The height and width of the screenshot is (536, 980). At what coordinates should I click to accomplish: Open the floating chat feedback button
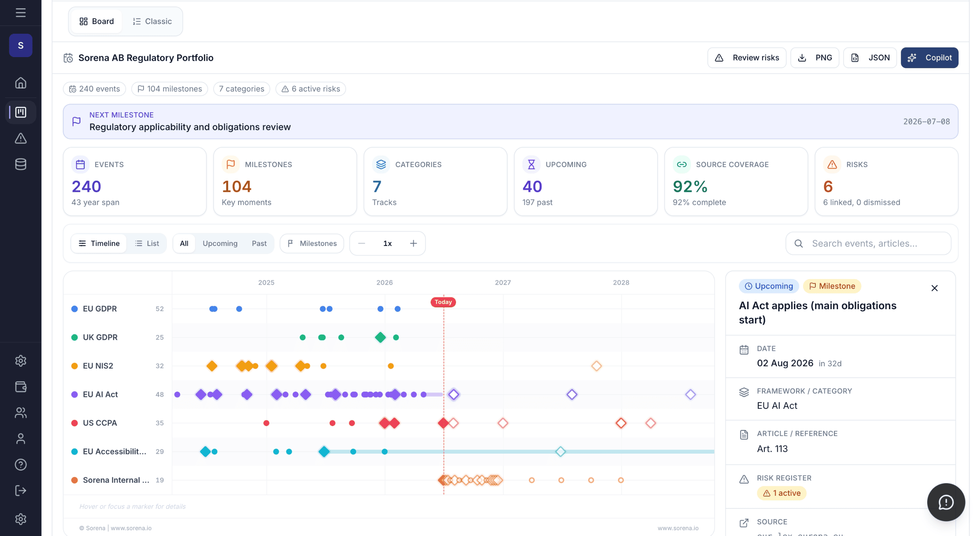tap(946, 502)
